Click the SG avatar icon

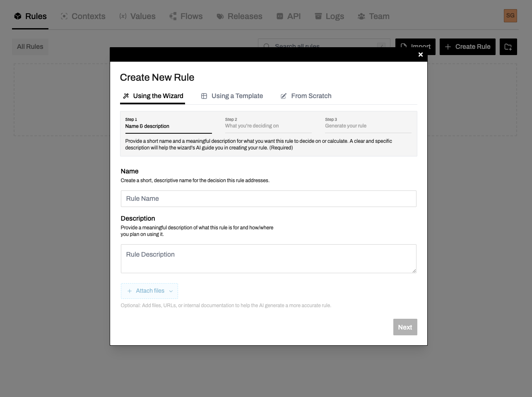[x=510, y=15]
